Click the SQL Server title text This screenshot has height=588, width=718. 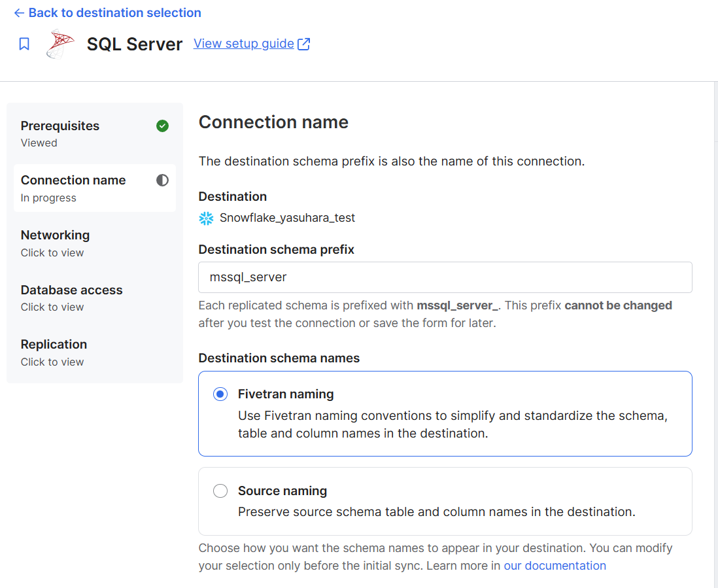click(135, 44)
